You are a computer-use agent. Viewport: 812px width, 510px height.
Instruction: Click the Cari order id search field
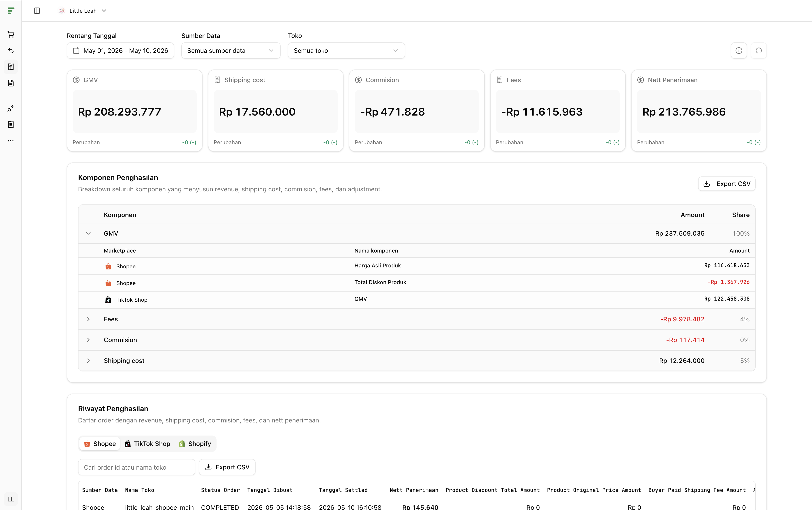click(136, 467)
